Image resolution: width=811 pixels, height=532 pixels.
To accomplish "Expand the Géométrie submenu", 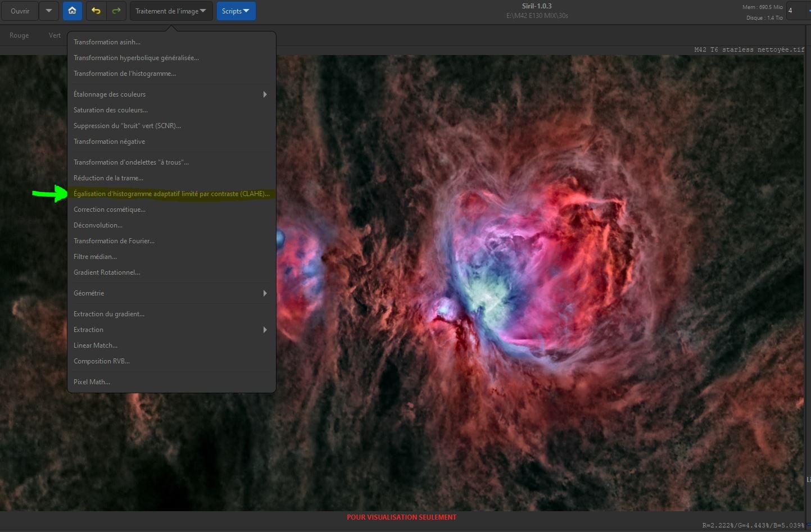I will click(x=171, y=293).
